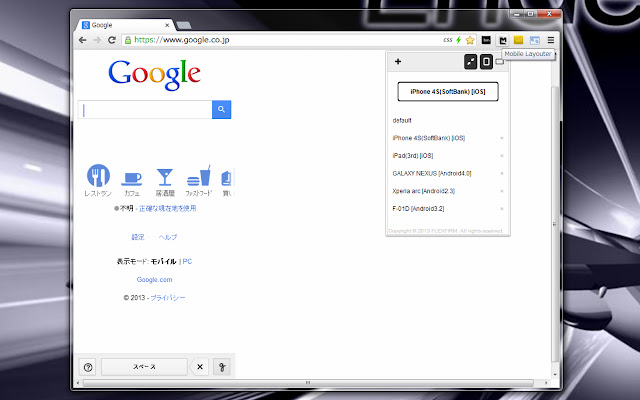Remove F-01D from the device list
This screenshot has height=400, width=640.
pos(502,209)
